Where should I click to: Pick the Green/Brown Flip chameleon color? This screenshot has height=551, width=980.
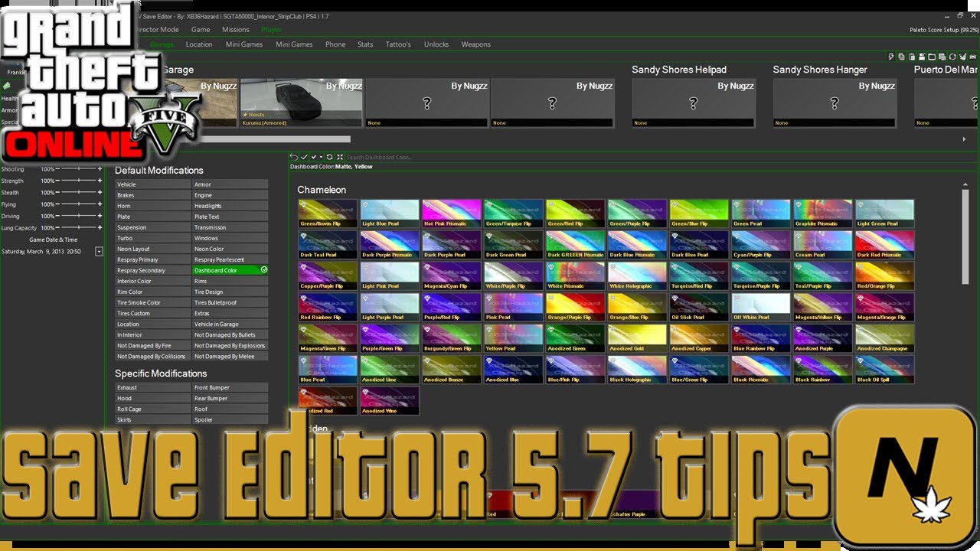328,214
